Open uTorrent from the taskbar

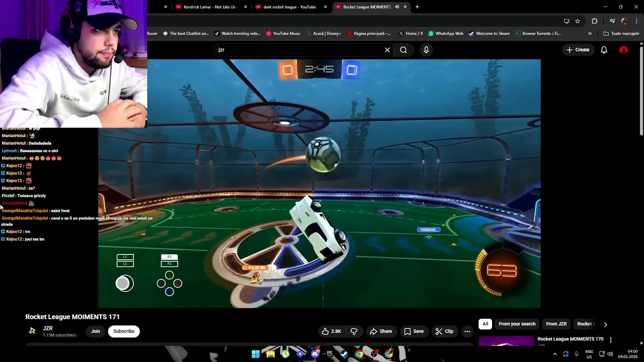285,354
